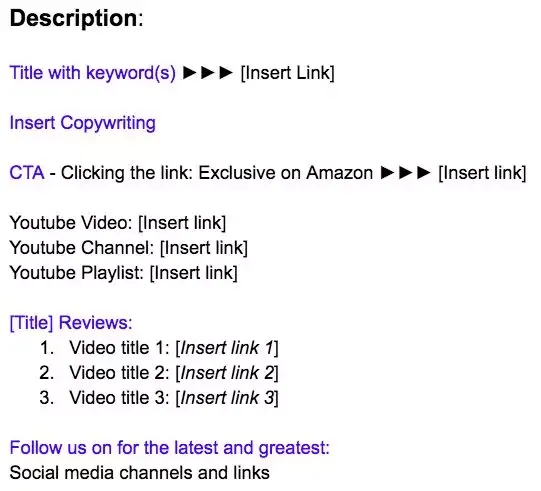
Task: Click the italic 'Insert link 2' placeholder
Action: pyautogui.click(x=227, y=373)
